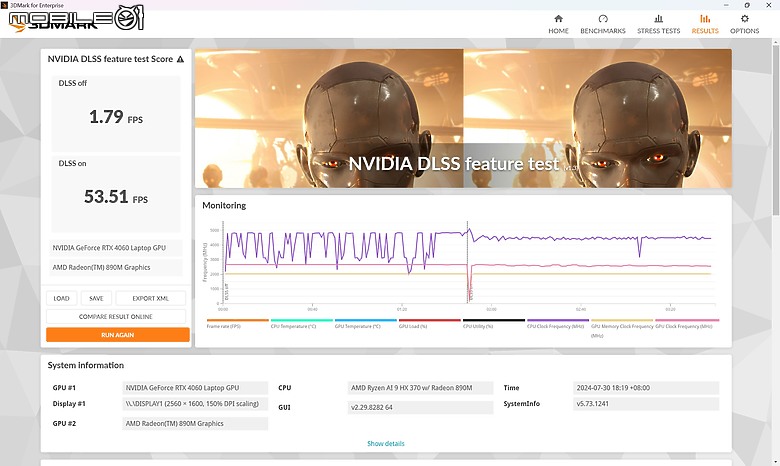The height and width of the screenshot is (466, 780).
Task: Open the Home section
Action: click(558, 24)
